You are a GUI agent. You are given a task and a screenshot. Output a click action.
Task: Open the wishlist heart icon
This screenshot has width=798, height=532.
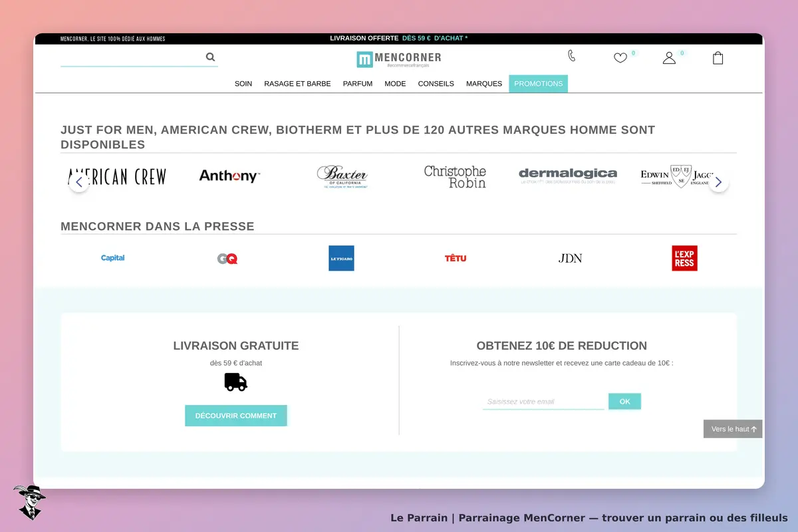(620, 58)
